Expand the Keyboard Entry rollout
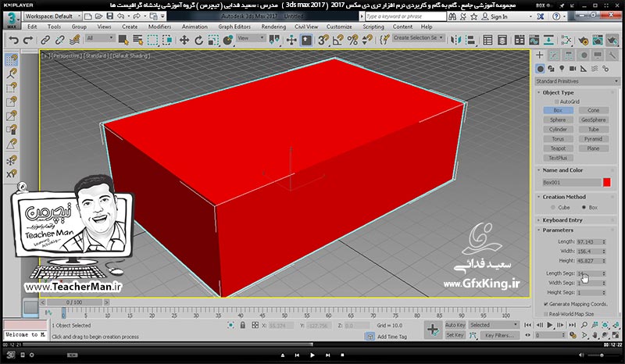This screenshot has width=625, height=364. (562, 220)
